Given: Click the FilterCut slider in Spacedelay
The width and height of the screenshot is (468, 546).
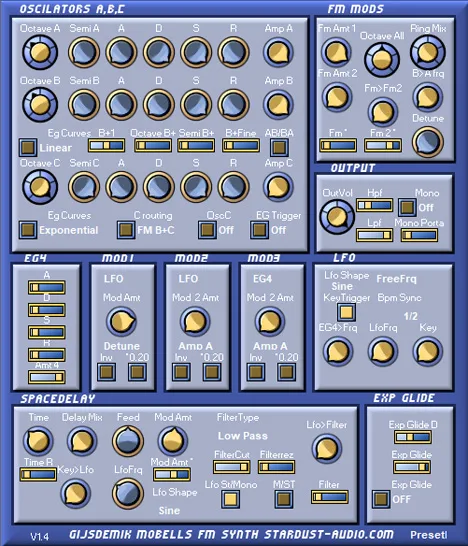Looking at the screenshot, I should pyautogui.click(x=232, y=467).
